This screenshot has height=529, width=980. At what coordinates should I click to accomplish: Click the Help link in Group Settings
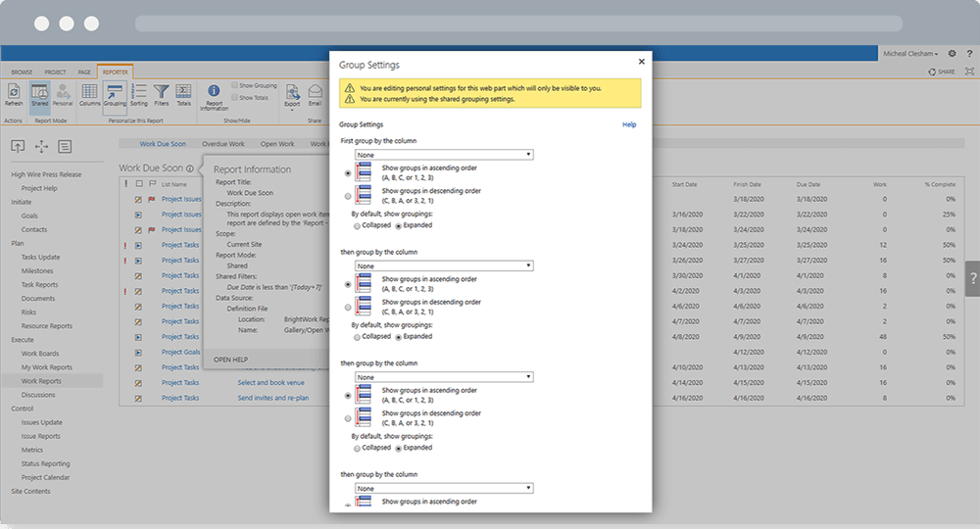(629, 124)
